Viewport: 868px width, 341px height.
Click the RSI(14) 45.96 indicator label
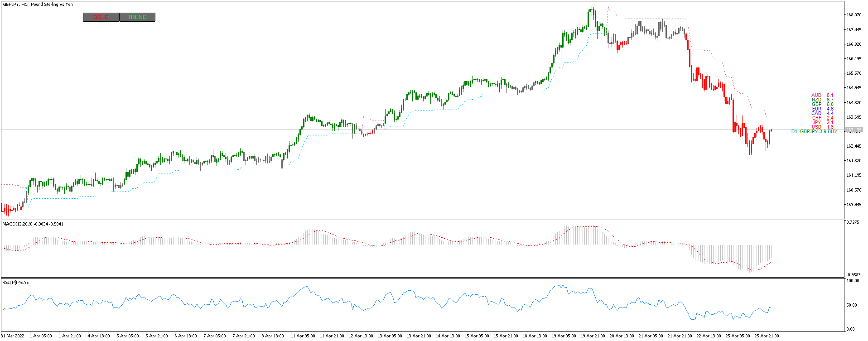click(15, 282)
